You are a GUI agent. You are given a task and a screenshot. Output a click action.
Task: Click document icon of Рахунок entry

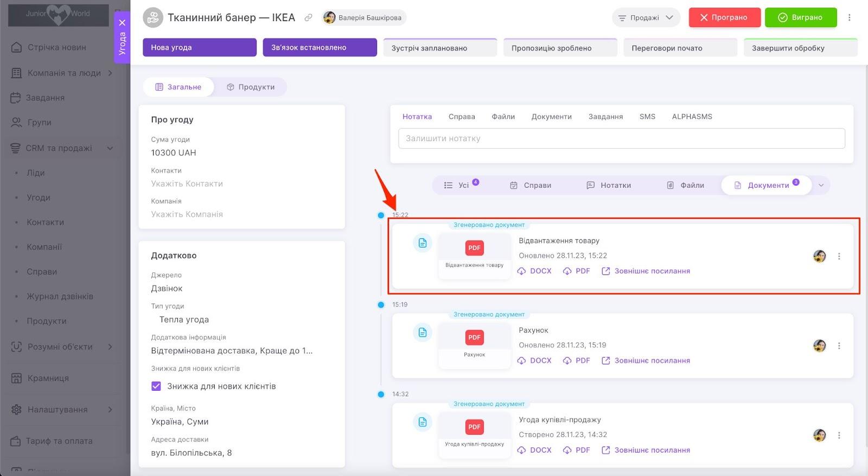[x=423, y=333]
